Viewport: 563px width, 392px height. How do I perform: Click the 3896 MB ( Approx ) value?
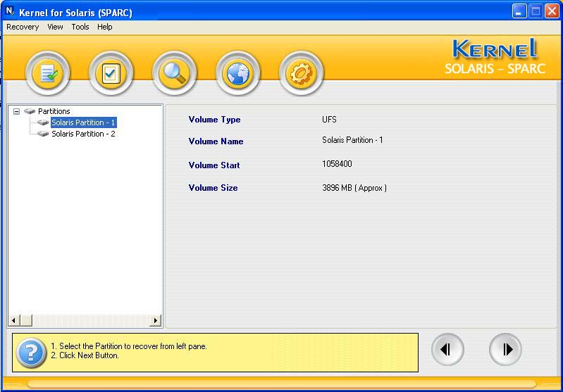pyautogui.click(x=354, y=188)
